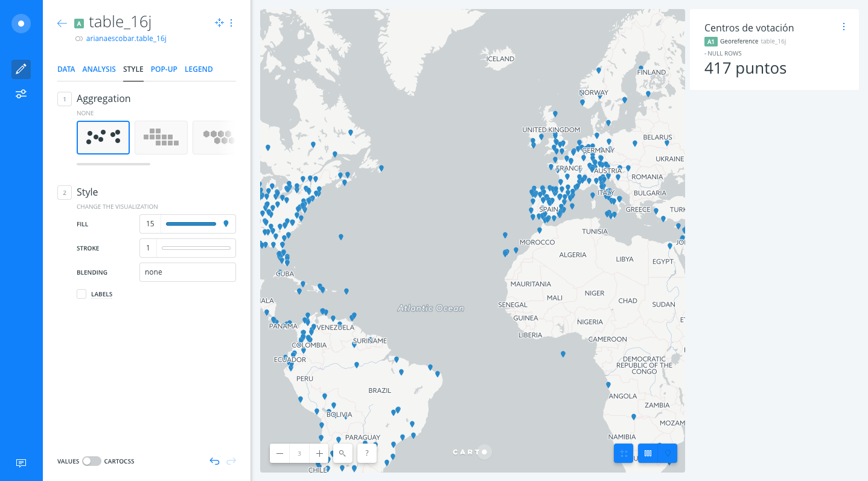868x481 pixels.
Task: Switch to the DATA tab
Action: pyautogui.click(x=66, y=69)
